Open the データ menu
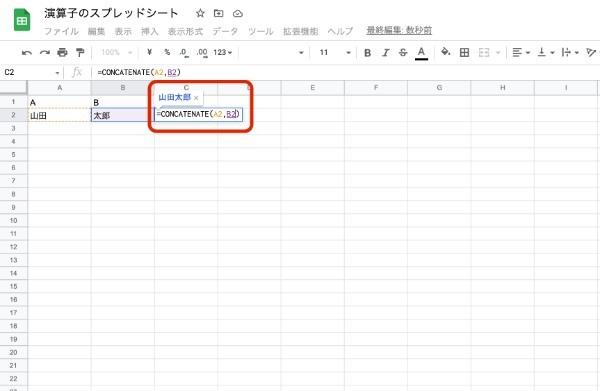The image size is (600, 391). pyautogui.click(x=225, y=31)
